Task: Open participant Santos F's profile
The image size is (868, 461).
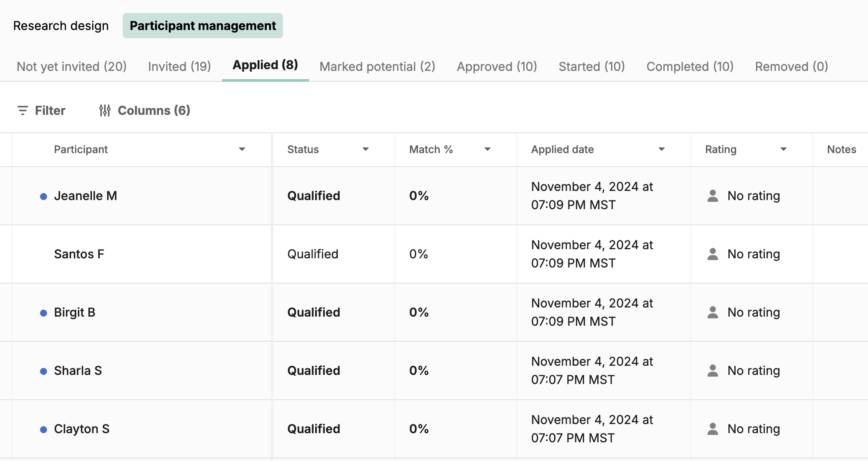Action: point(79,254)
